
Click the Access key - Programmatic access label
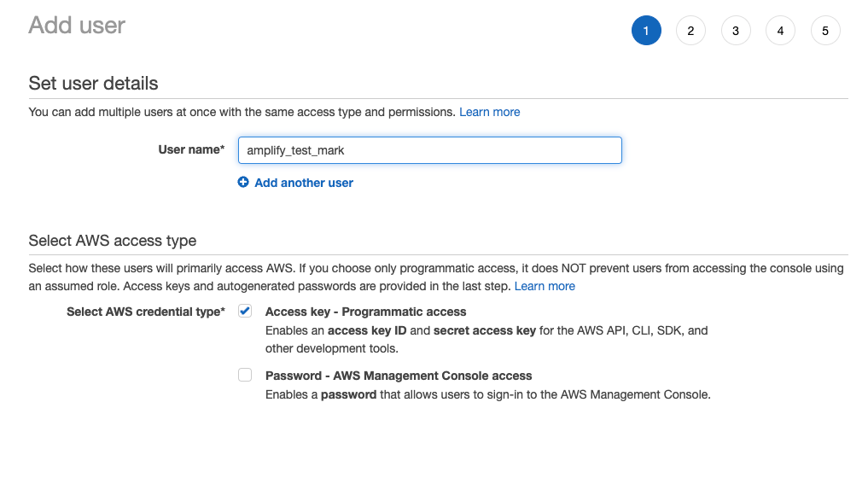(x=365, y=312)
